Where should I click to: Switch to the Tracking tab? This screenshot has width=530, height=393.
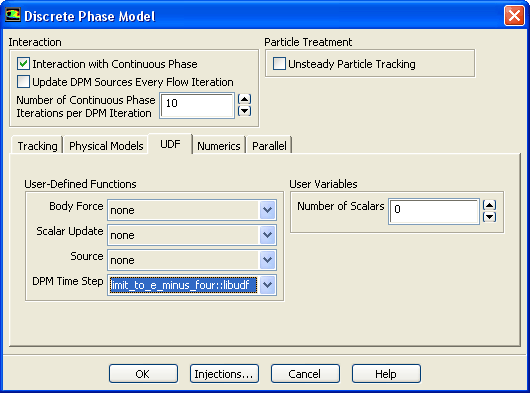(x=38, y=146)
